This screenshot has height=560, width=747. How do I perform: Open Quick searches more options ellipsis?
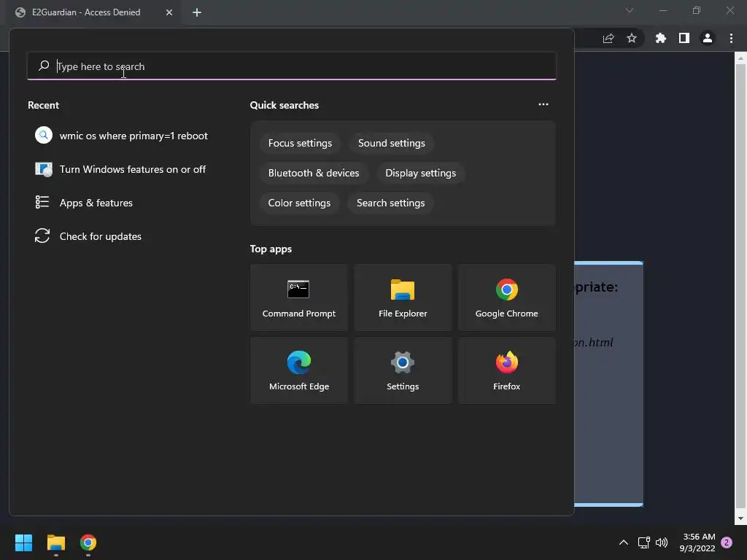(x=543, y=104)
